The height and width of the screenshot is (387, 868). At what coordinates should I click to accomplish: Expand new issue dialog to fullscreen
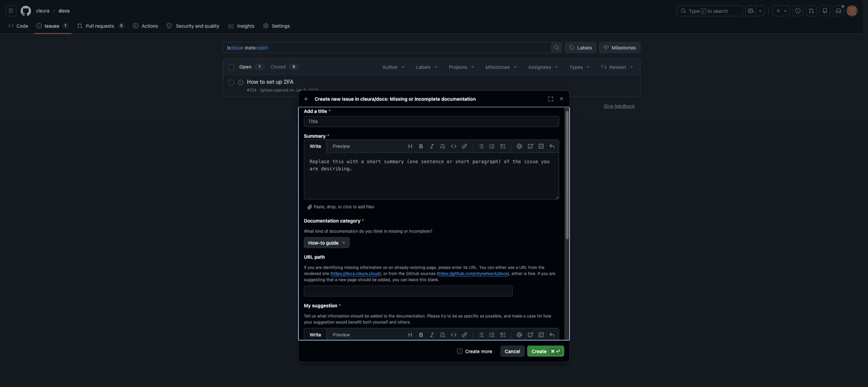pos(551,99)
